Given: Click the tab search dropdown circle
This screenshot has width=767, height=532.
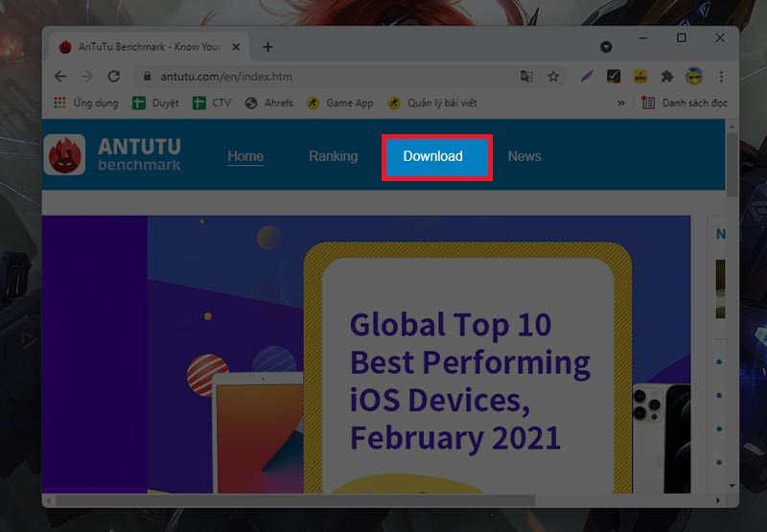Looking at the screenshot, I should 606,47.
